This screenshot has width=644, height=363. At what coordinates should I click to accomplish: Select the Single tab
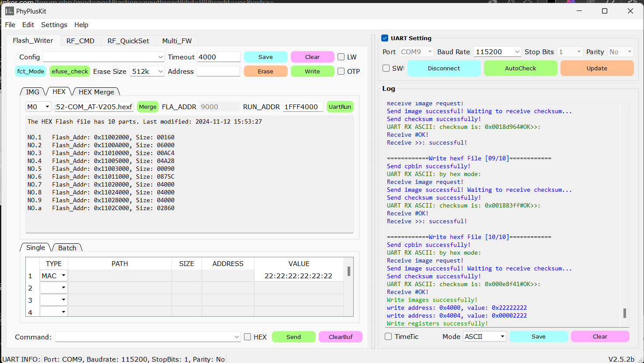(x=35, y=247)
